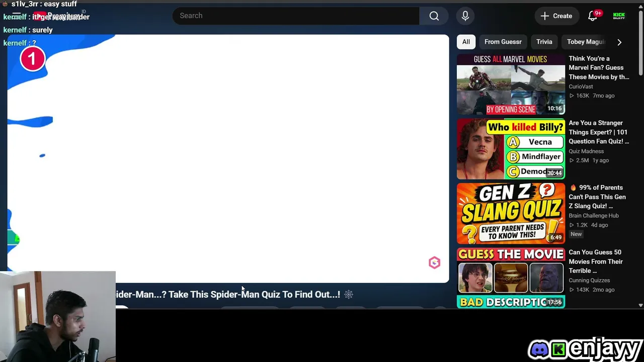
Task: Open the notifications bell
Action: 593,16
